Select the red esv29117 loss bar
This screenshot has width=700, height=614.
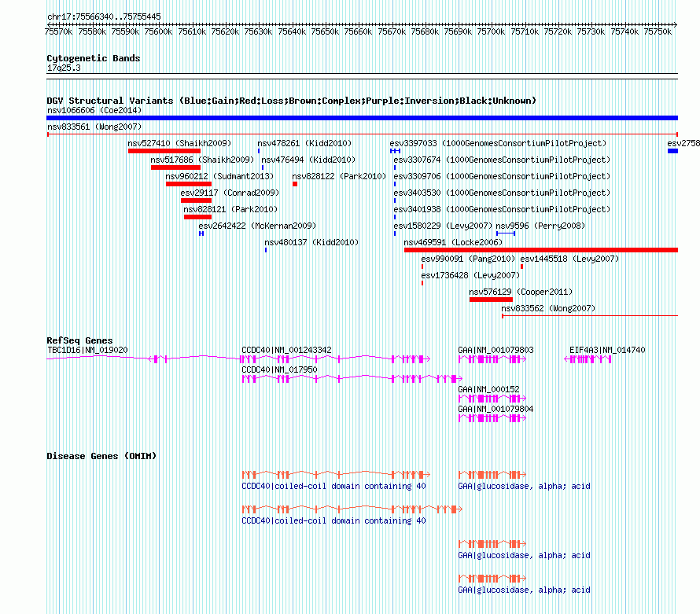[197, 200]
